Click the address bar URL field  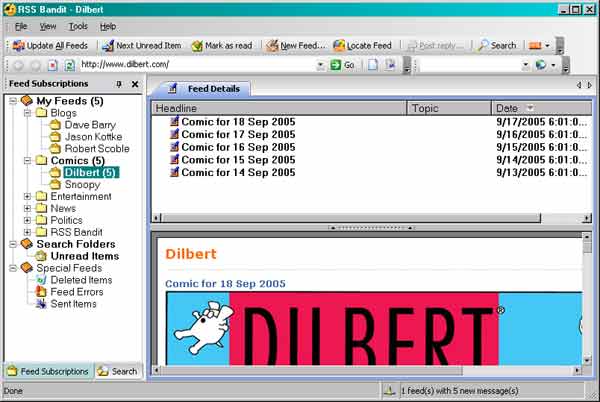198,65
